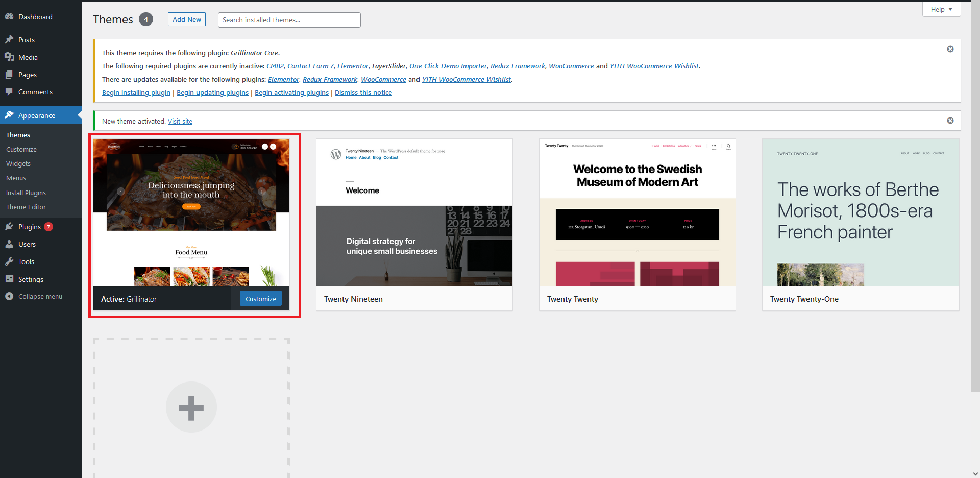Click the Contact Form 7 link
This screenshot has height=478, width=980.
point(310,66)
